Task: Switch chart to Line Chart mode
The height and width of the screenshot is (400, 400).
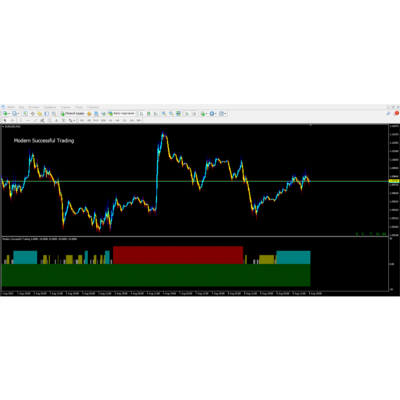Action: coord(156,113)
